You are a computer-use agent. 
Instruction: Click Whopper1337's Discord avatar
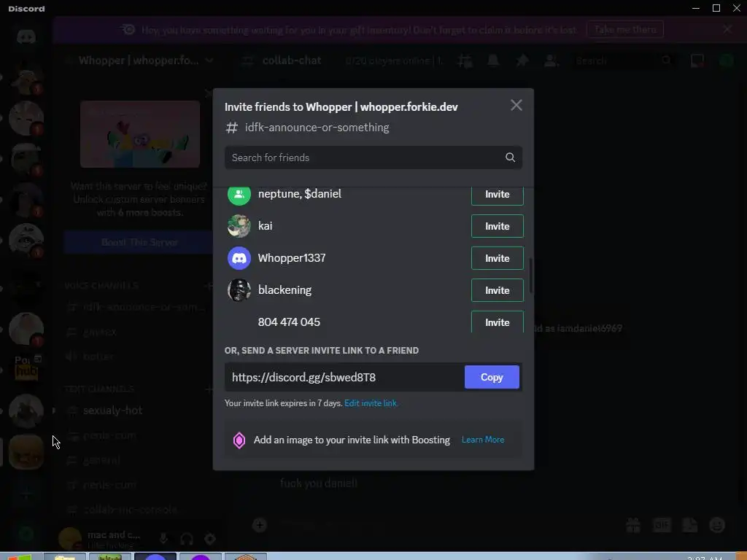[239, 258]
